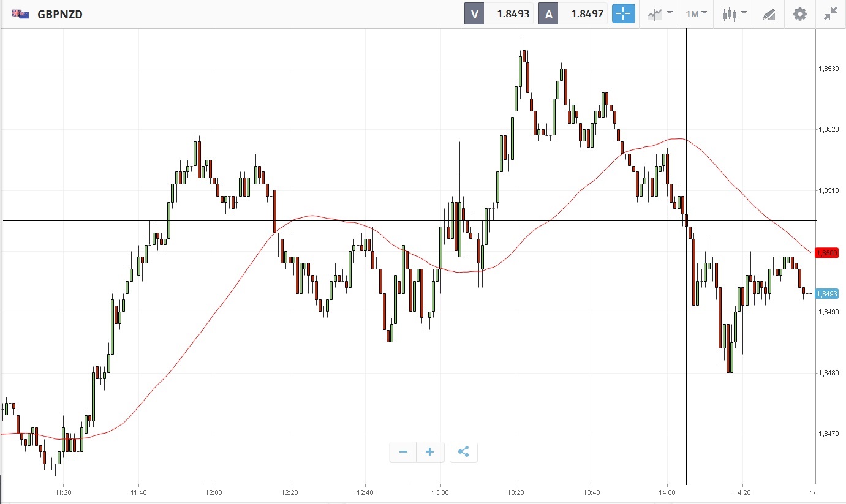
Task: Click the GBPNZD flag icon
Action: pos(20,14)
